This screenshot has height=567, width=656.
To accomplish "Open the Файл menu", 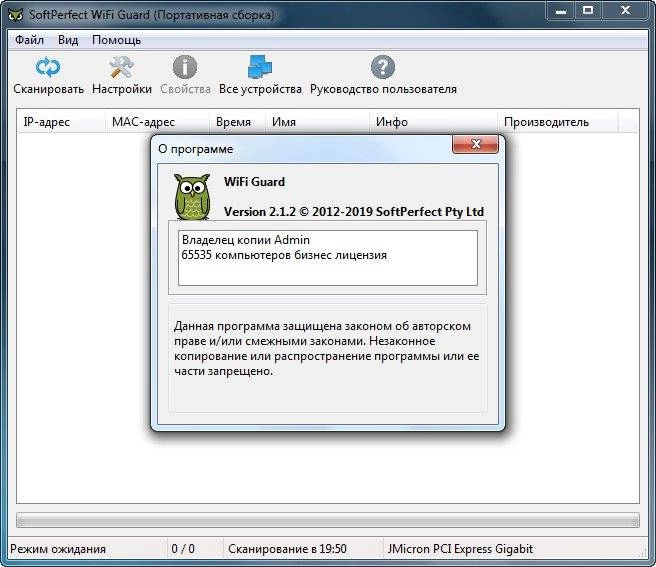I will pyautogui.click(x=29, y=40).
